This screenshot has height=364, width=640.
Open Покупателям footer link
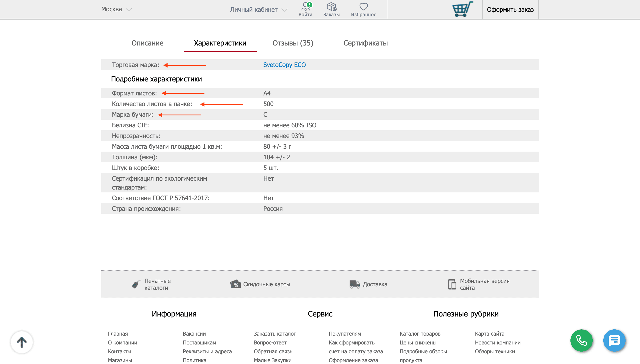[x=345, y=334]
